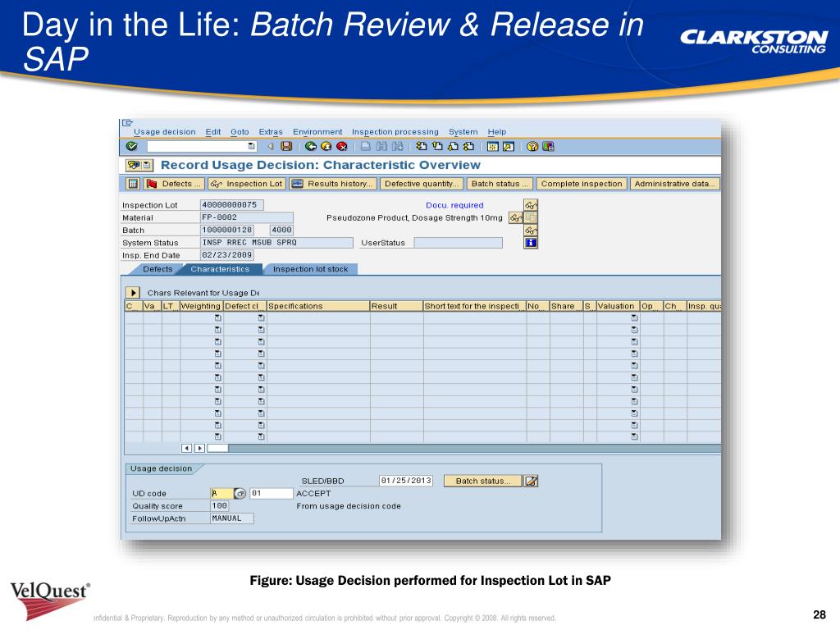Screen dimensions: 840x630
Task: Open the Help menu
Action: click(496, 132)
